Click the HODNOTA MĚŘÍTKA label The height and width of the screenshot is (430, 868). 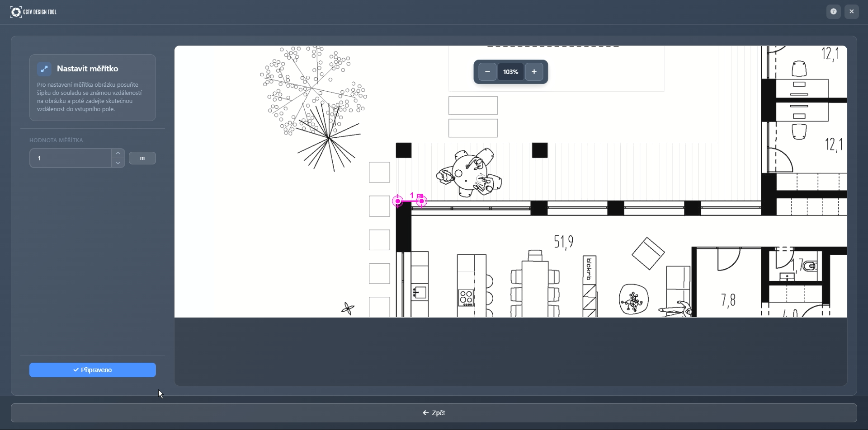(x=57, y=140)
